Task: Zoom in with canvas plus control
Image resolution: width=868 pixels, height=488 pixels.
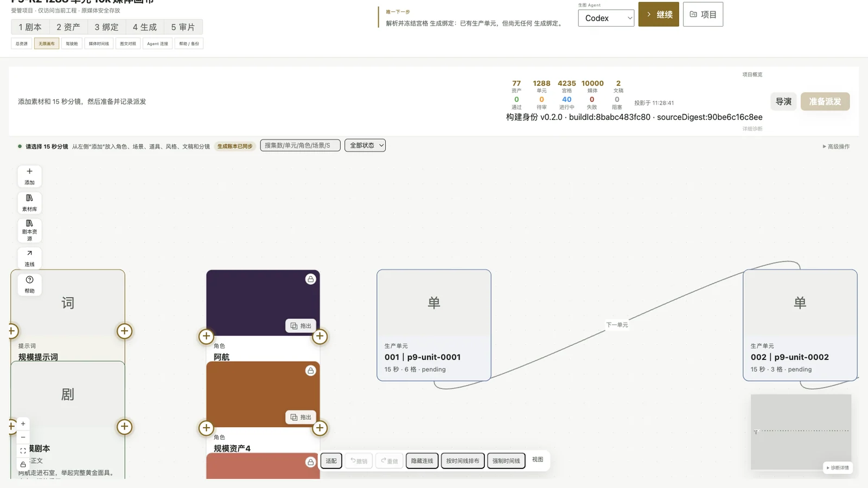Action: [23, 424]
